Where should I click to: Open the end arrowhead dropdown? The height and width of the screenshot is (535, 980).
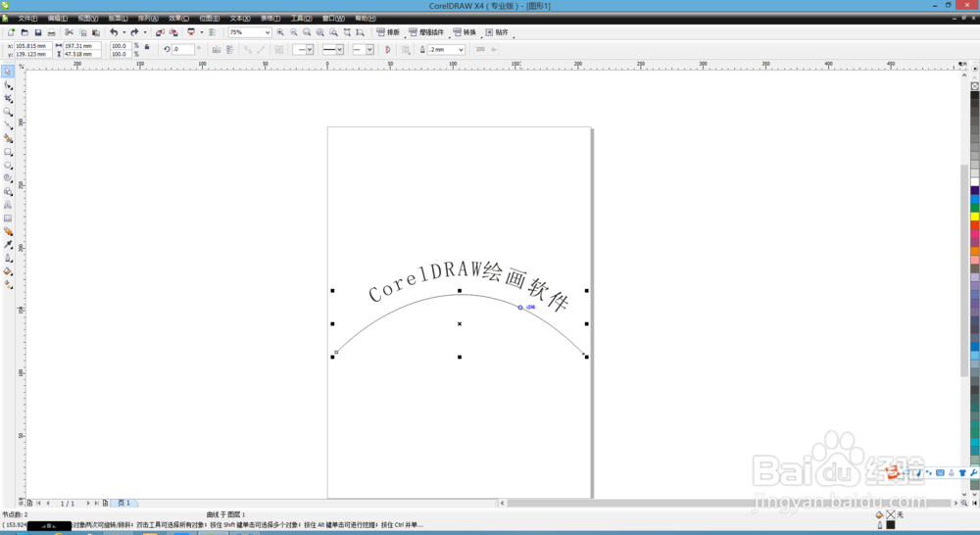[369, 49]
